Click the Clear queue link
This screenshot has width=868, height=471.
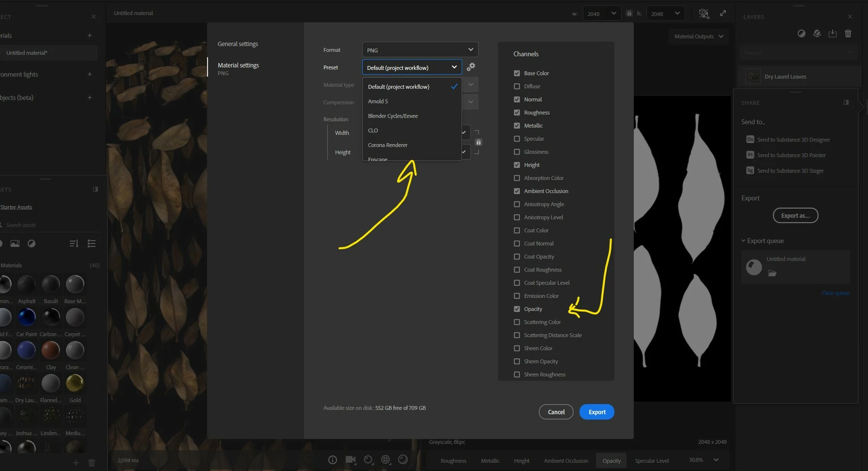[x=836, y=293]
